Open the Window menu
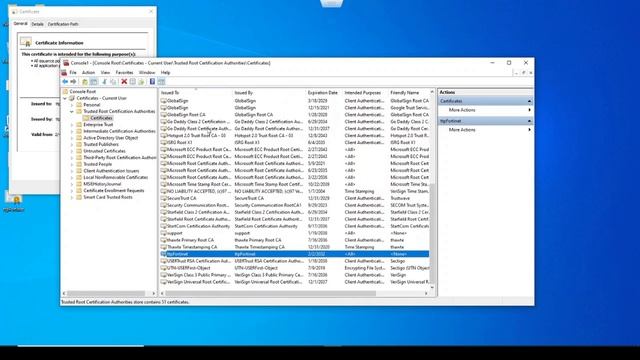 [147, 73]
